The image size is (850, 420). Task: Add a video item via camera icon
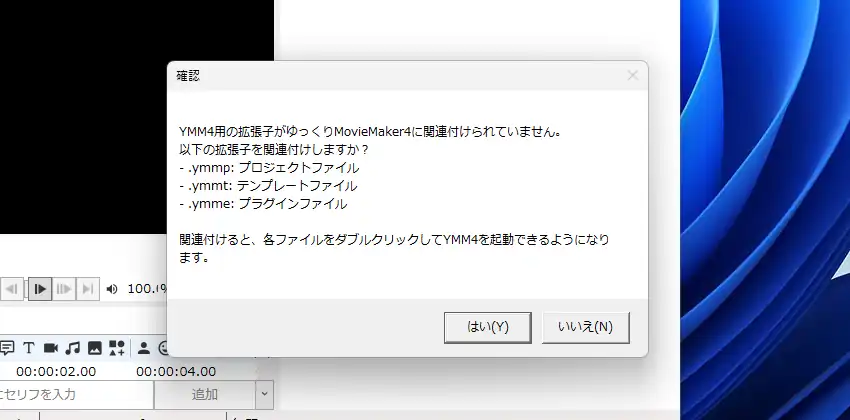(x=50, y=348)
